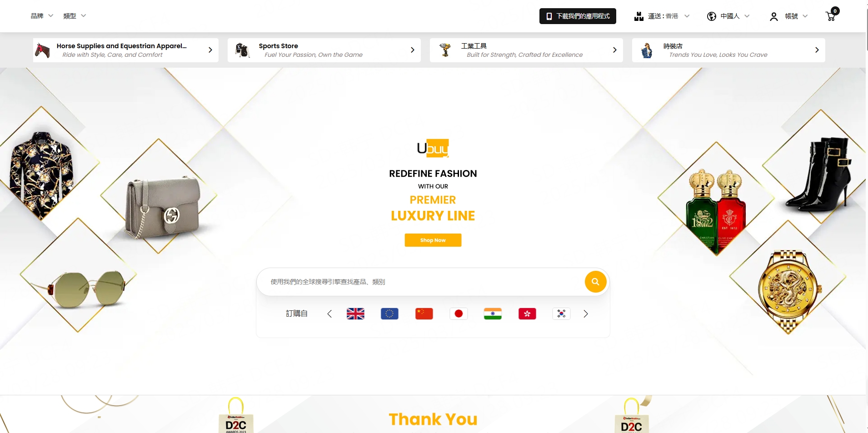Show previous flags with left arrow

(329, 314)
